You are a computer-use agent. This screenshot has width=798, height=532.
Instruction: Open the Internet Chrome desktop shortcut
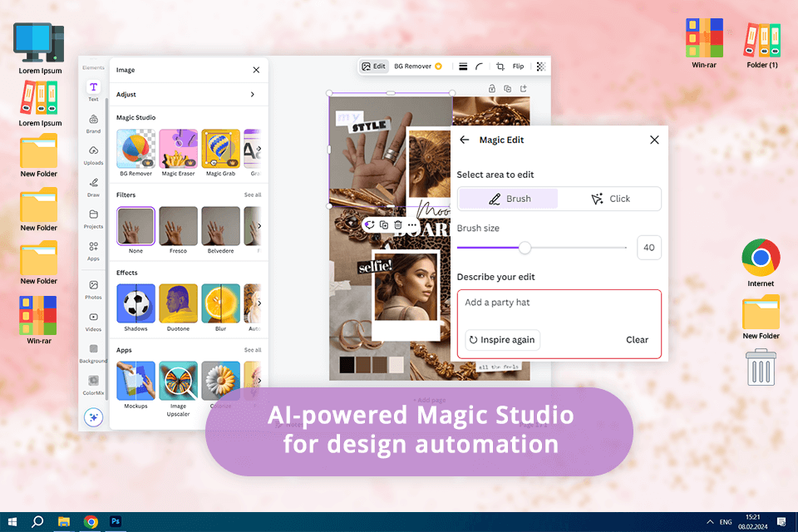[x=761, y=263]
